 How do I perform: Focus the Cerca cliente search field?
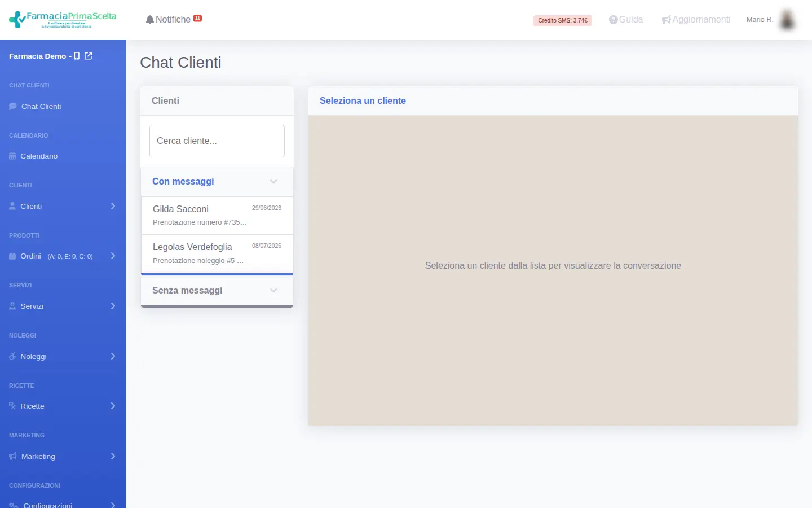pyautogui.click(x=217, y=141)
